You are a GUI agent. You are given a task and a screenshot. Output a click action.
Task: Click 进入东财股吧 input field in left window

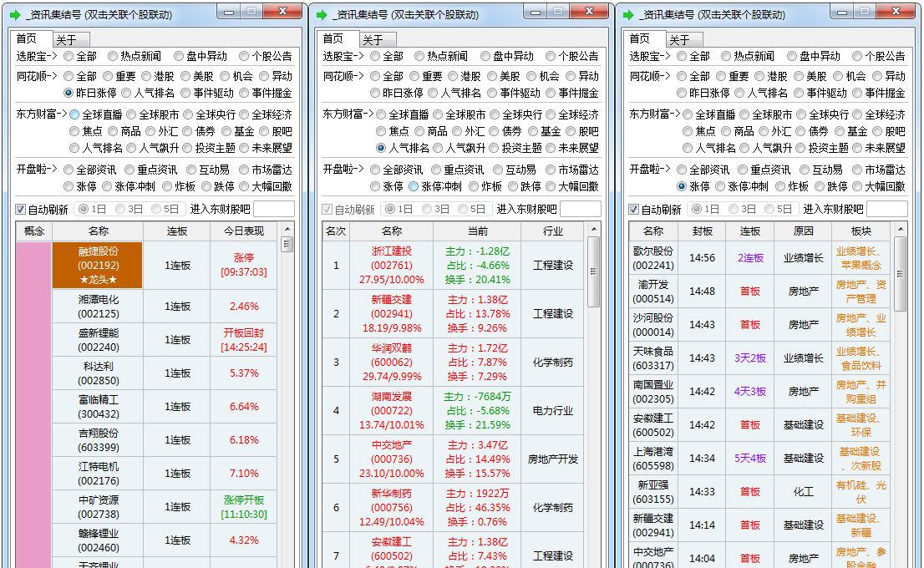274,209
